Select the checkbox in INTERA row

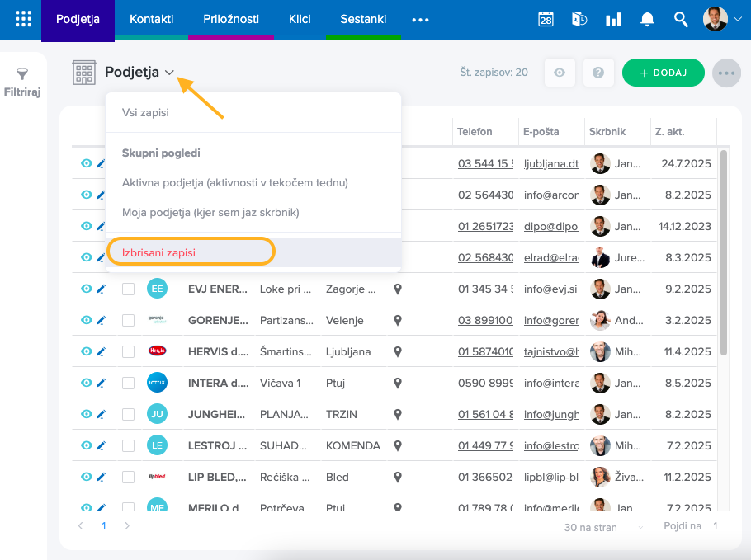pyautogui.click(x=128, y=383)
